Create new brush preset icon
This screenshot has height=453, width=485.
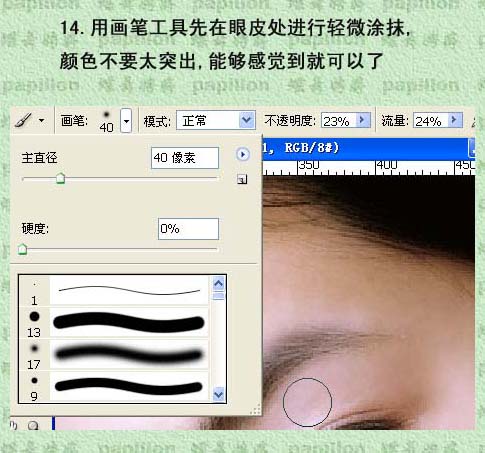(242, 179)
